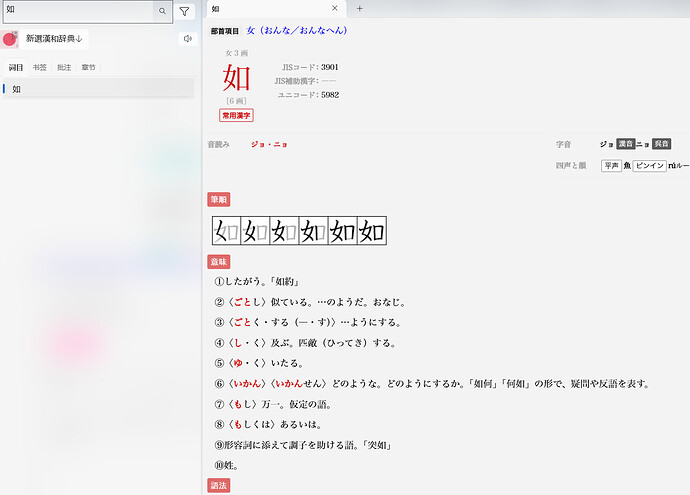This screenshot has width=690, height=495.
Task: Click the first stroke order diagram
Action: pos(224,232)
